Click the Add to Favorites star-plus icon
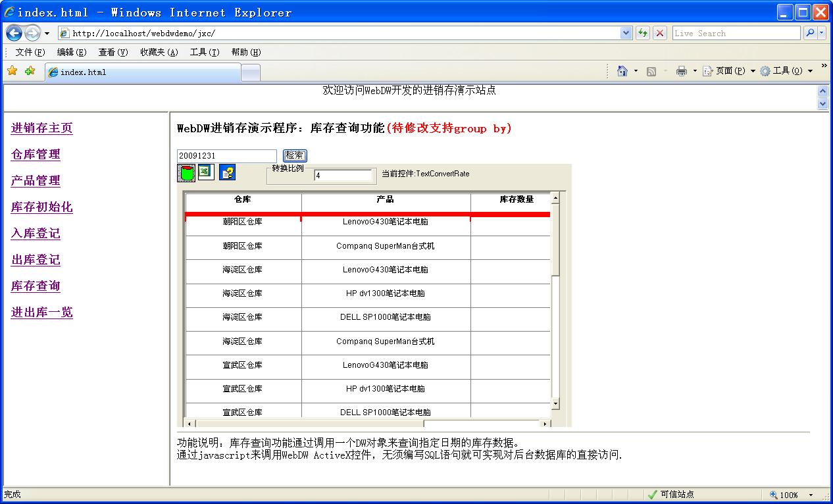The height and width of the screenshot is (504, 833). tap(30, 71)
